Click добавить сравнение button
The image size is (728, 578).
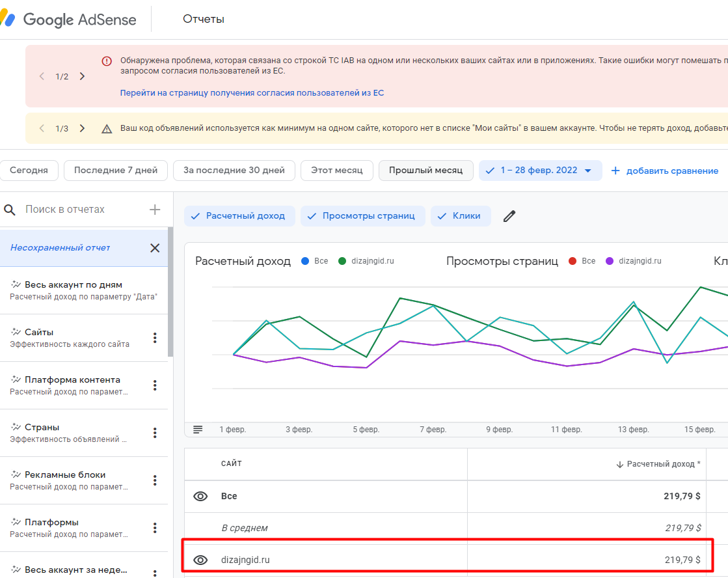tap(665, 171)
